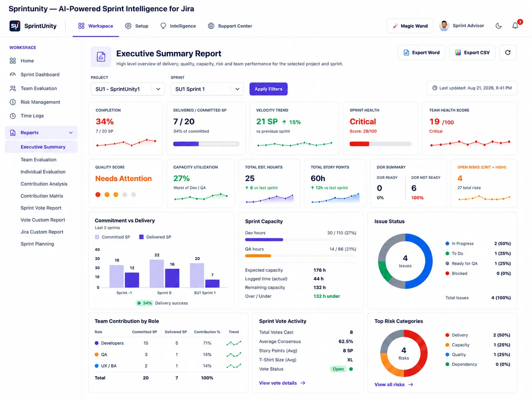Viewport: 532px width, 401px height.
Task: Open the Project dropdown SU1 - SprintUnity1
Action: 128,89
